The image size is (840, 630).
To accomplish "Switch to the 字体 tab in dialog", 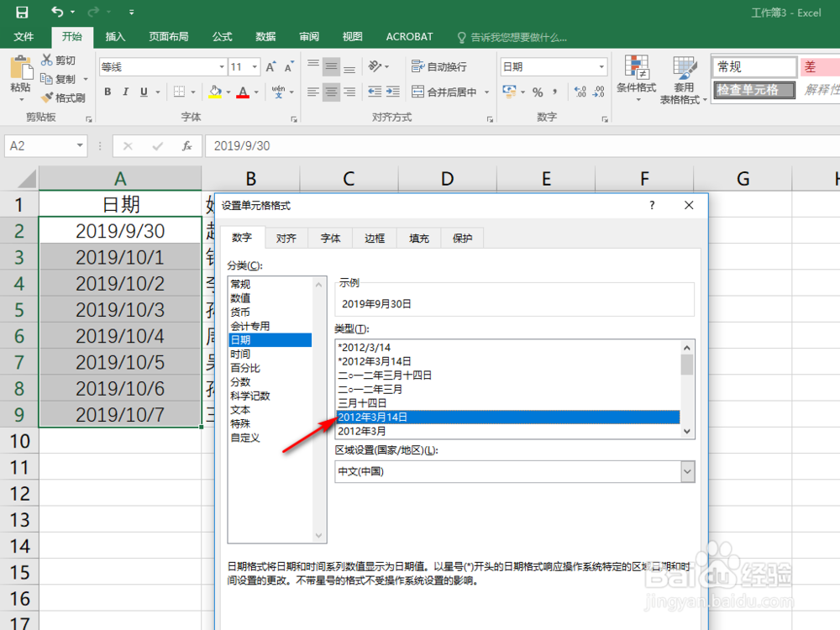I will 330,239.
